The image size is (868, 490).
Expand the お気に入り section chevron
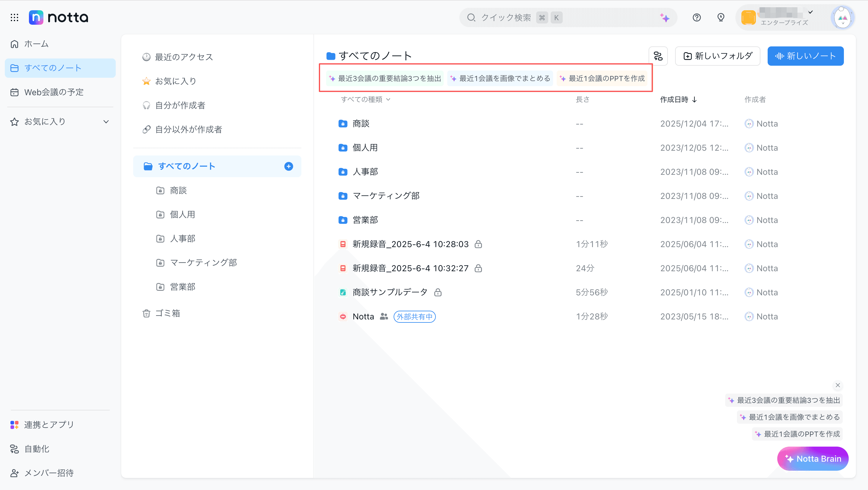(106, 122)
